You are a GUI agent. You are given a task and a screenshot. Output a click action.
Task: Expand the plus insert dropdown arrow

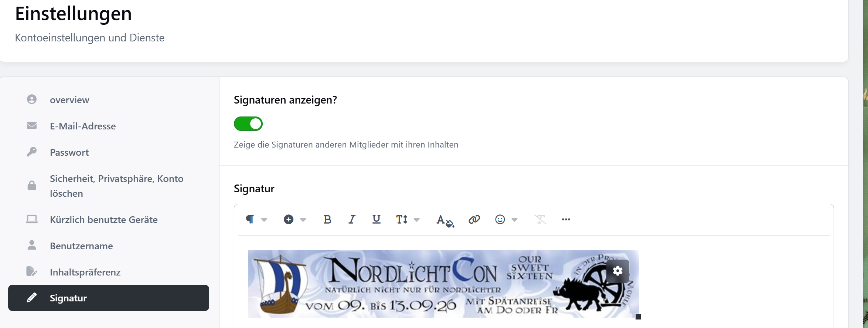coord(303,220)
